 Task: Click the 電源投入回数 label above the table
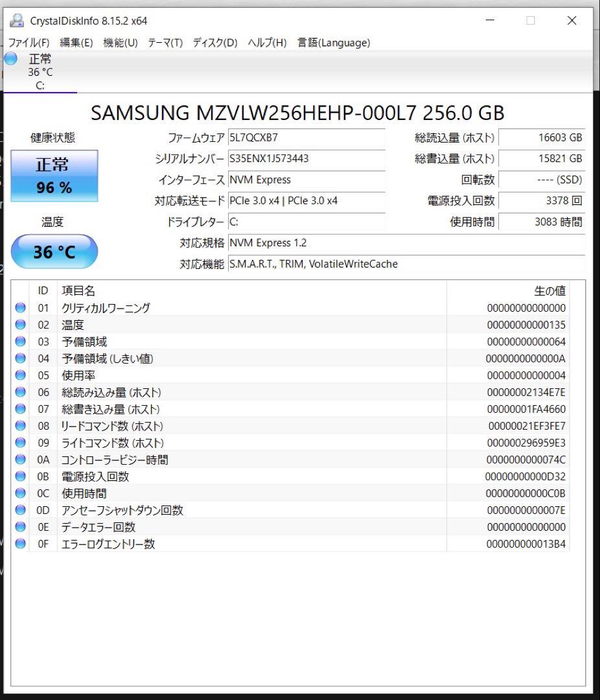click(x=461, y=201)
